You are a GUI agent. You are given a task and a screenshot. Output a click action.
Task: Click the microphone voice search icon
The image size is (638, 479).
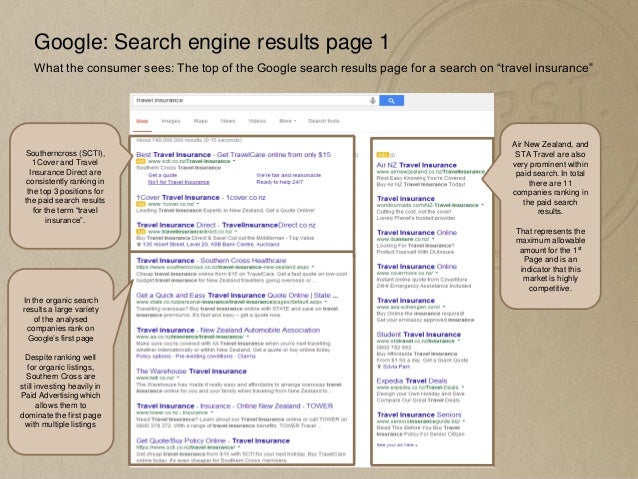coord(372,101)
